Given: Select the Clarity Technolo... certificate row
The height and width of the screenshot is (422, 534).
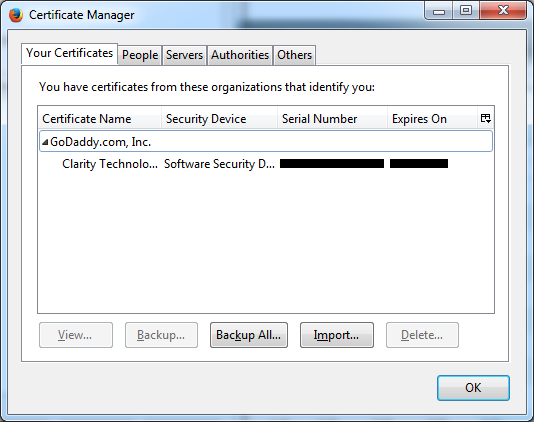Looking at the screenshot, I should tap(266, 164).
